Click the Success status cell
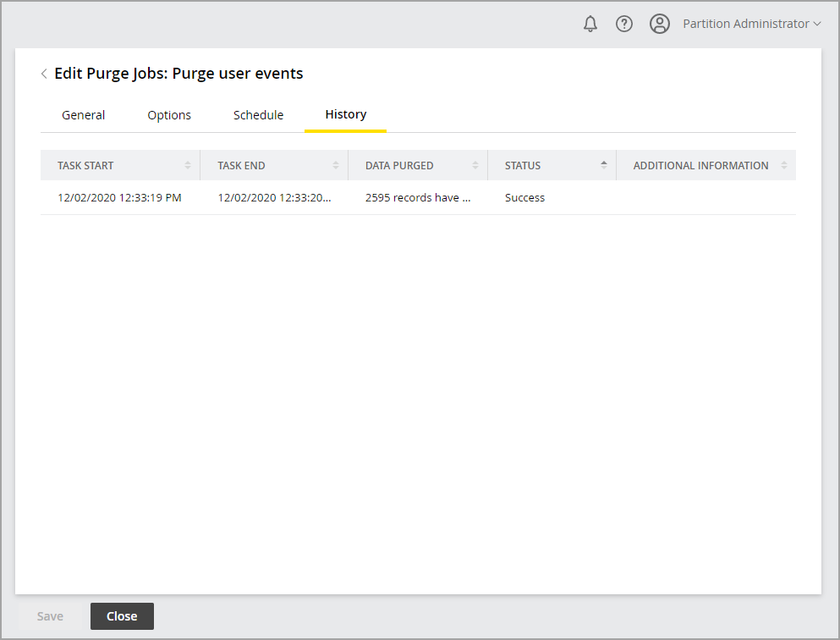 tap(524, 198)
